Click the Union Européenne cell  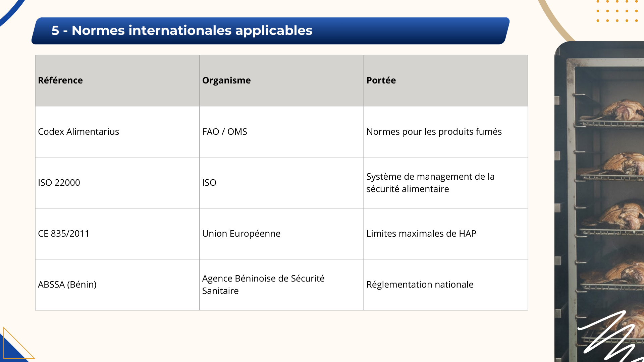point(281,234)
